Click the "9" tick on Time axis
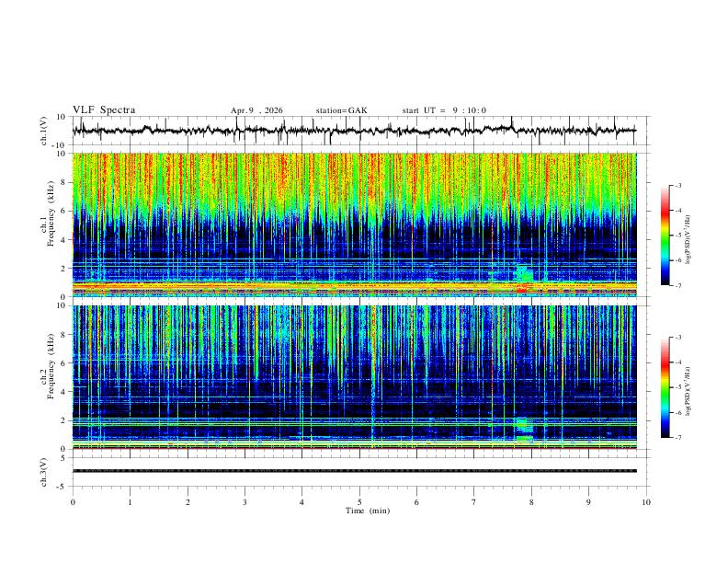Screen dimensions: 728x563 pos(588,502)
